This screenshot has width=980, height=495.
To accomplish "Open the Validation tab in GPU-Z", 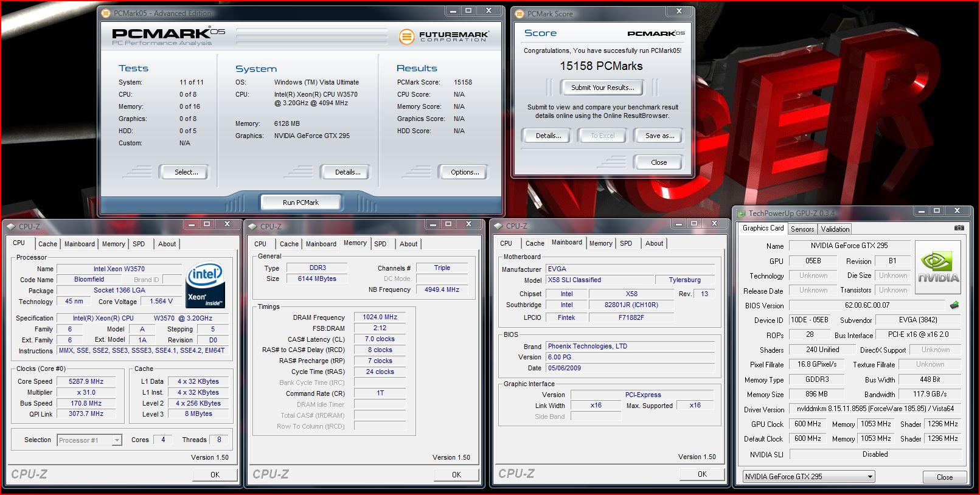I will 835,229.
